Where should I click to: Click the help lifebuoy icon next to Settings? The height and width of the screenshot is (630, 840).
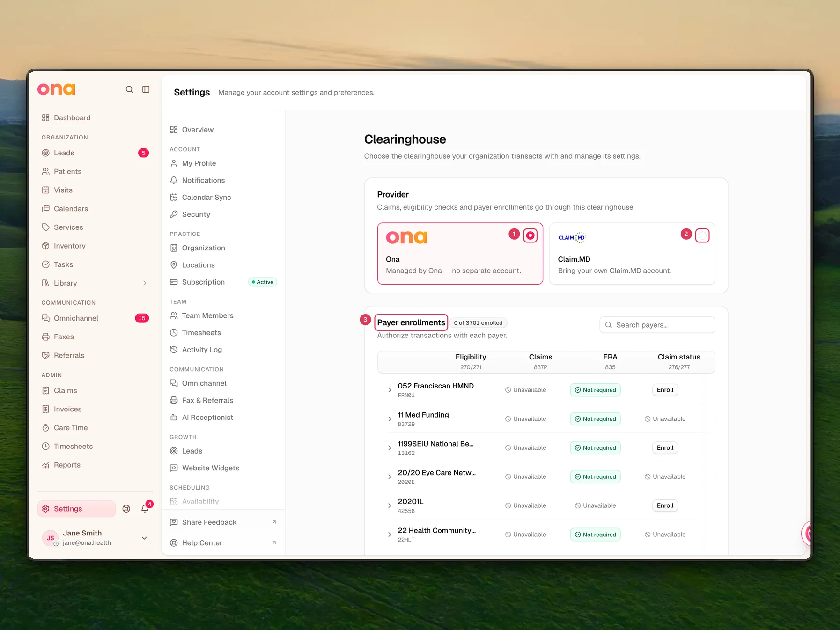(126, 509)
